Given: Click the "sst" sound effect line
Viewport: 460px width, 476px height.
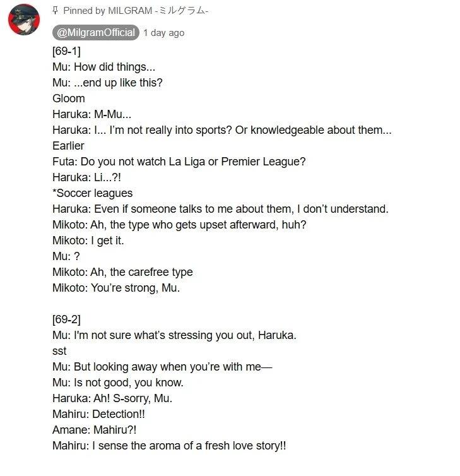Looking at the screenshot, I should (59, 351).
